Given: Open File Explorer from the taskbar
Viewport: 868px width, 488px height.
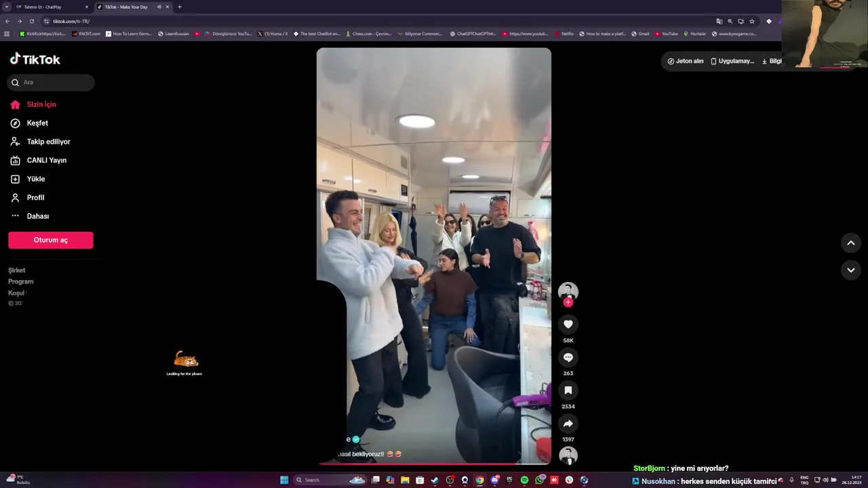Looking at the screenshot, I should [405, 480].
